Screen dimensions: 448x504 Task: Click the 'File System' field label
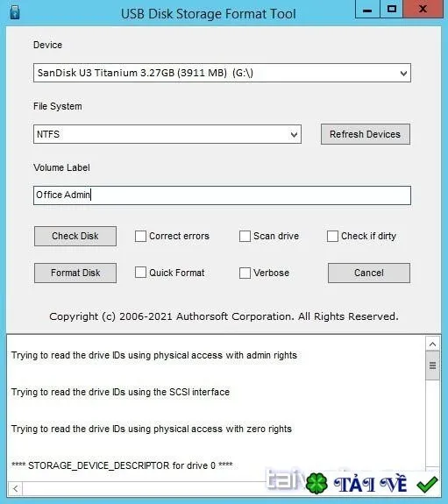58,106
